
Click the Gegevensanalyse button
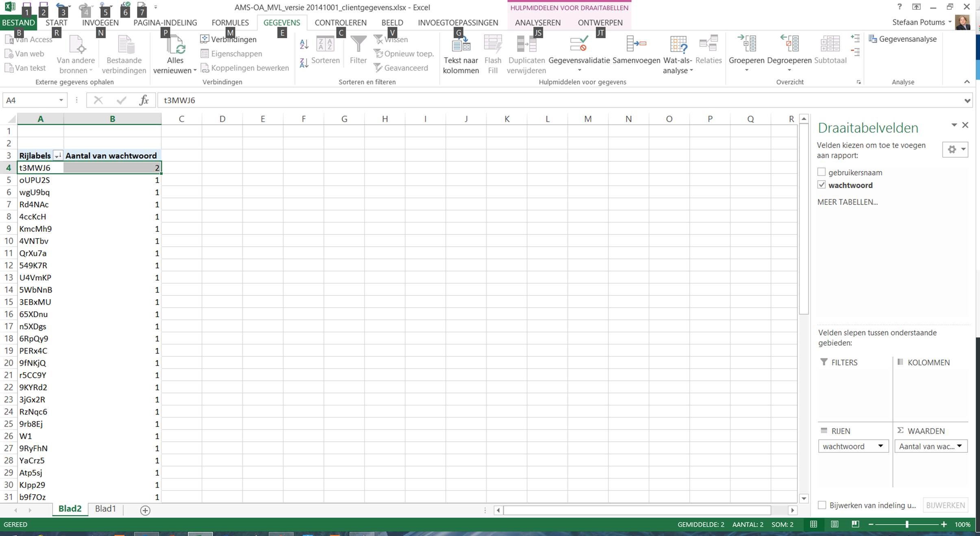pyautogui.click(x=902, y=39)
